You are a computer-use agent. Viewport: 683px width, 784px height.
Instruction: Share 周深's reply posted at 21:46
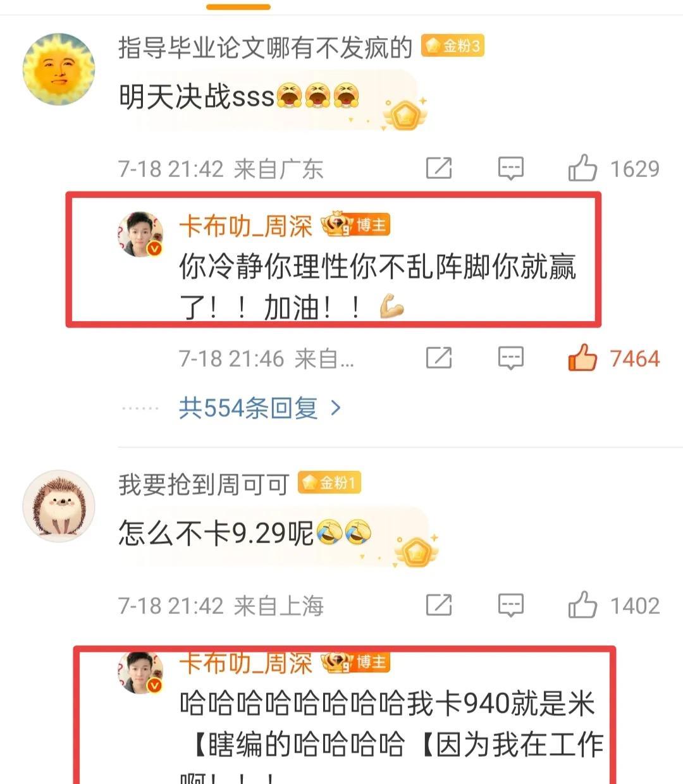pyautogui.click(x=439, y=358)
